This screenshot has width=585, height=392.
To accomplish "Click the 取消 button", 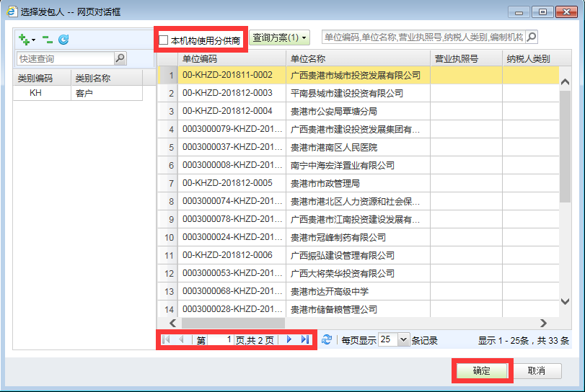I will pos(537,371).
